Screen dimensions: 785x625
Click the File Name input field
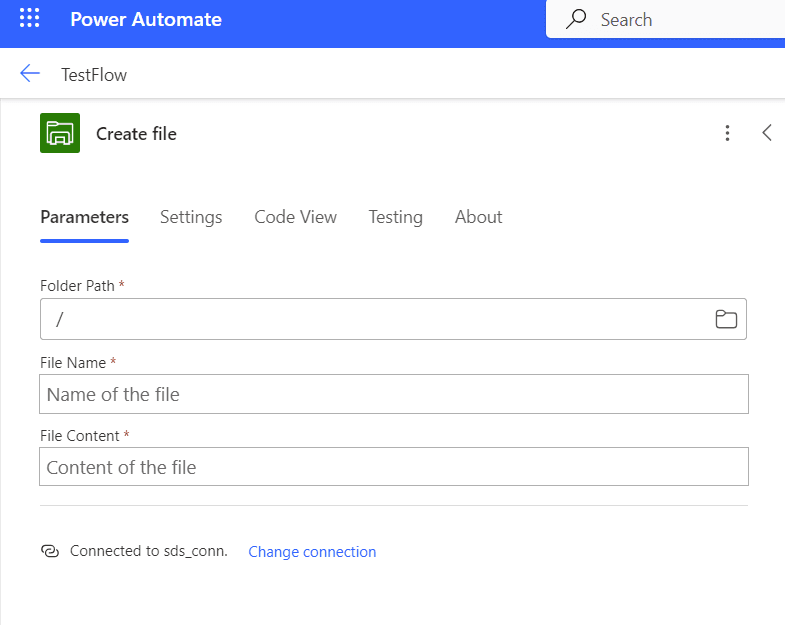394,394
